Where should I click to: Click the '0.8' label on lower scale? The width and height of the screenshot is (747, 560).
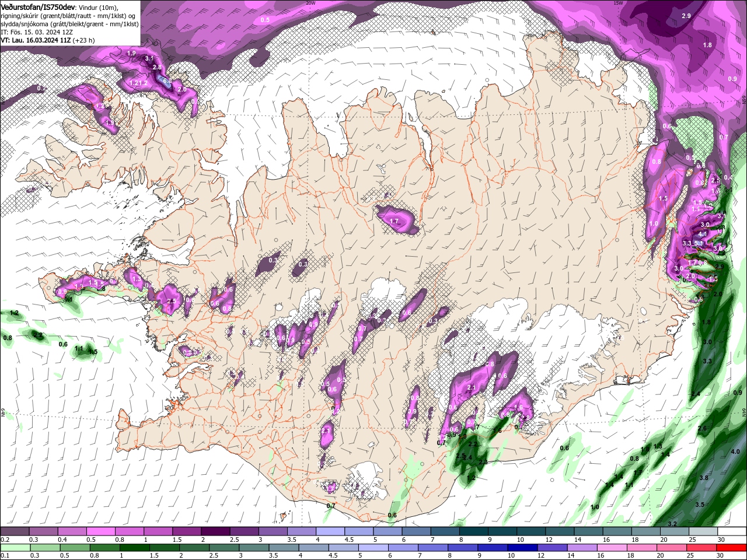click(x=95, y=556)
